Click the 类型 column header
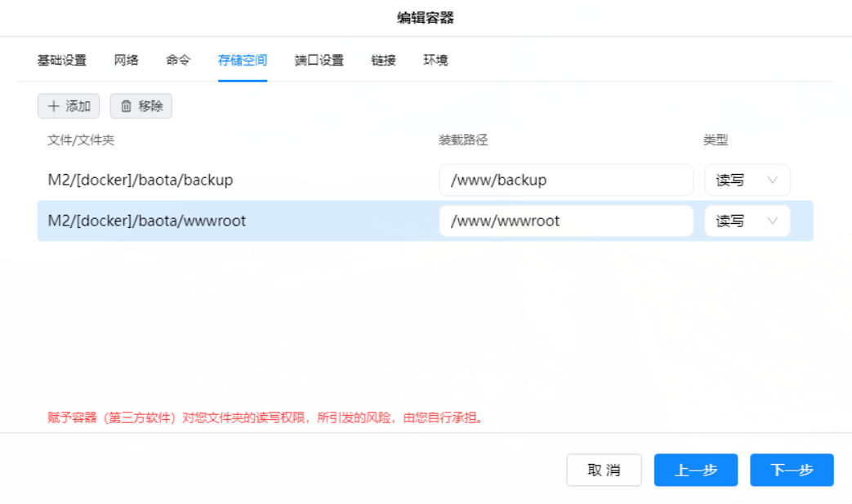852x504 pixels. (x=716, y=140)
